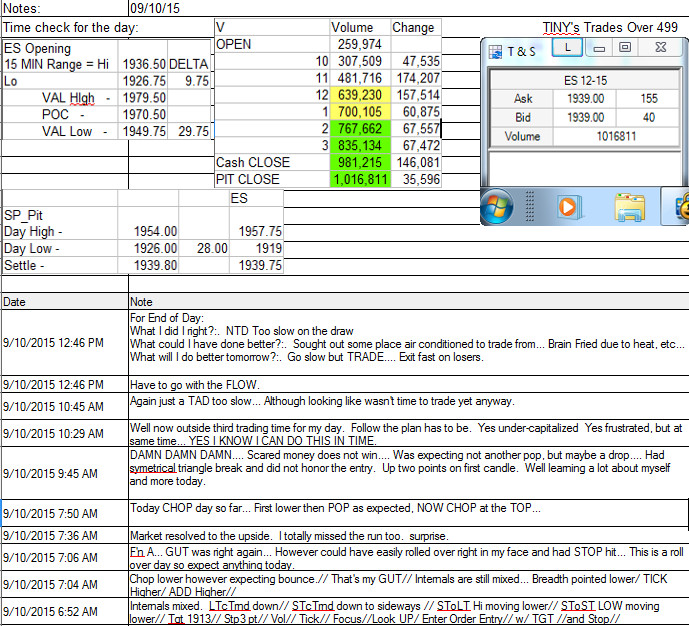
Task: Select the VAL High value 1979.50
Action: (x=143, y=98)
